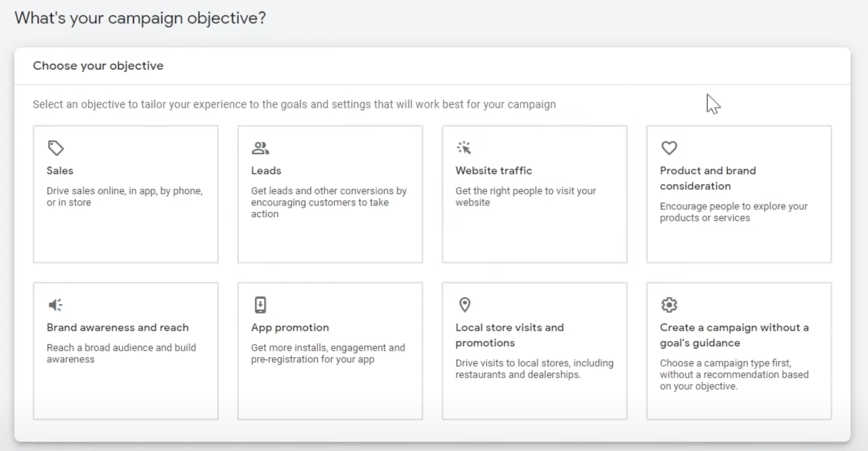Click the 'What's your campaign objective?' heading
Image resolution: width=868 pixels, height=451 pixels.
tap(140, 18)
